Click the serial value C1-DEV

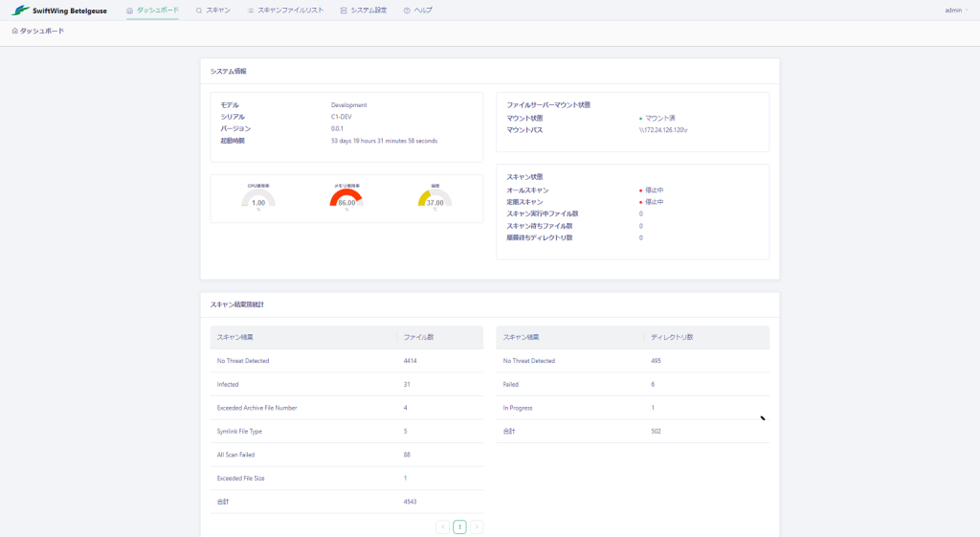[342, 117]
